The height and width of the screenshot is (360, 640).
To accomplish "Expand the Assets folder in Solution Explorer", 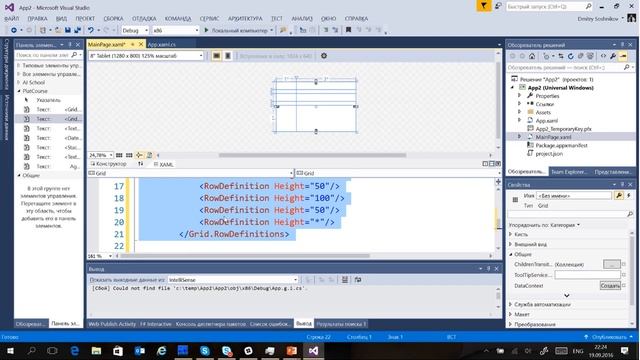I will point(520,112).
